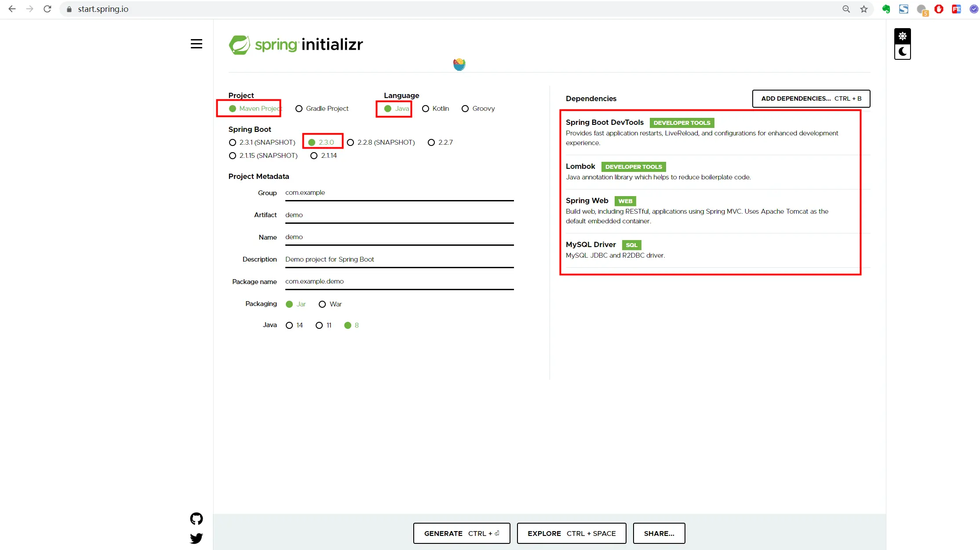Screen dimensions: 980x550
Task: Click the browser reload icon
Action: [47, 9]
